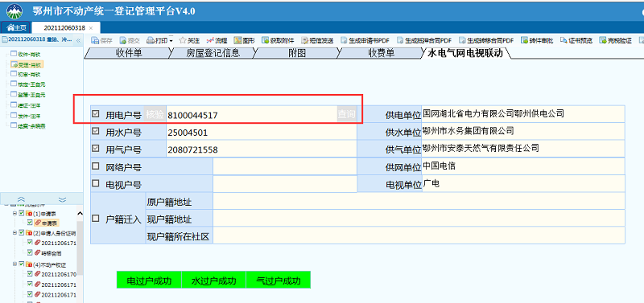Click the 打印 printer icon

pyautogui.click(x=151, y=41)
